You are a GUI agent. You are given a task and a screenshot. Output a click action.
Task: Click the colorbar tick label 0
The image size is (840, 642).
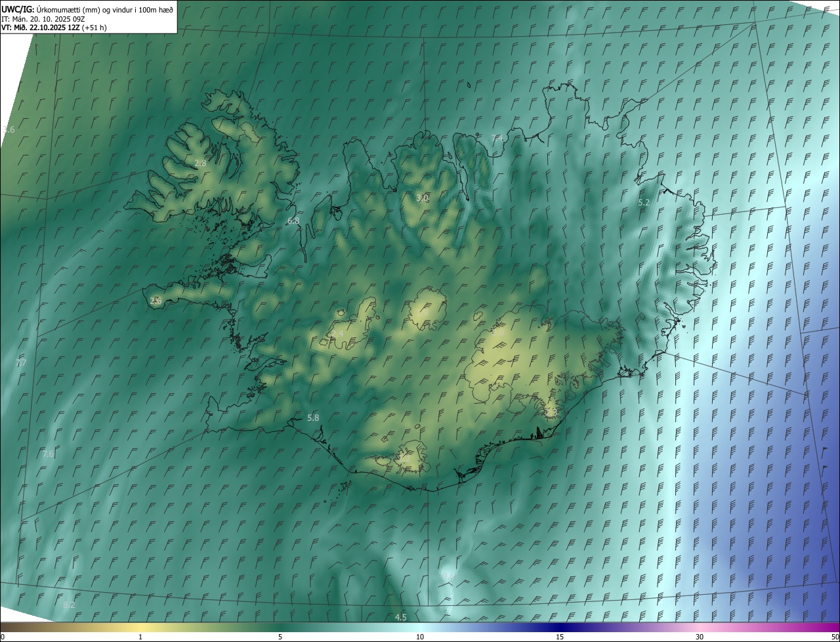click(x=3, y=637)
